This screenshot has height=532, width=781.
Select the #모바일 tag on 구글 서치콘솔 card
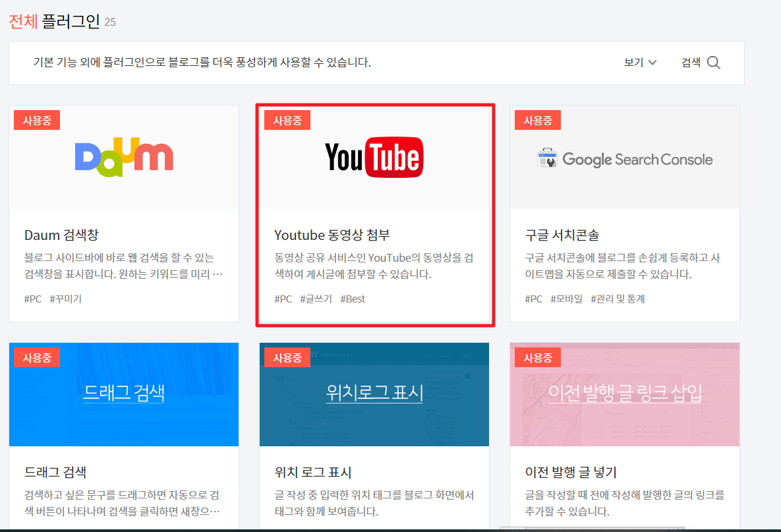pyautogui.click(x=566, y=299)
